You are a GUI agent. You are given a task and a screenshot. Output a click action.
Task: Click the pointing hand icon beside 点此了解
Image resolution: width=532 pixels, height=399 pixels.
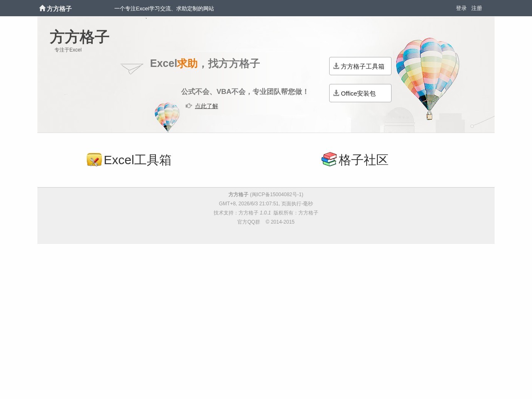coord(189,106)
